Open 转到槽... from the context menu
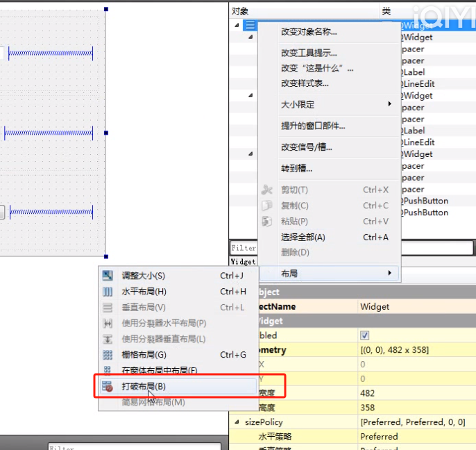Image resolution: width=476 pixels, height=450 pixels. pos(296,169)
